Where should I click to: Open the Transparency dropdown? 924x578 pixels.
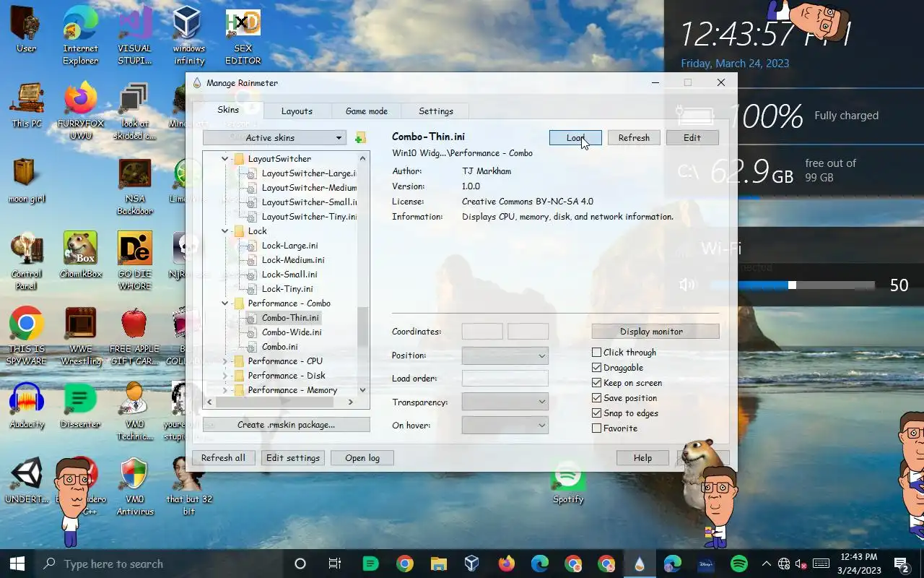[505, 402]
